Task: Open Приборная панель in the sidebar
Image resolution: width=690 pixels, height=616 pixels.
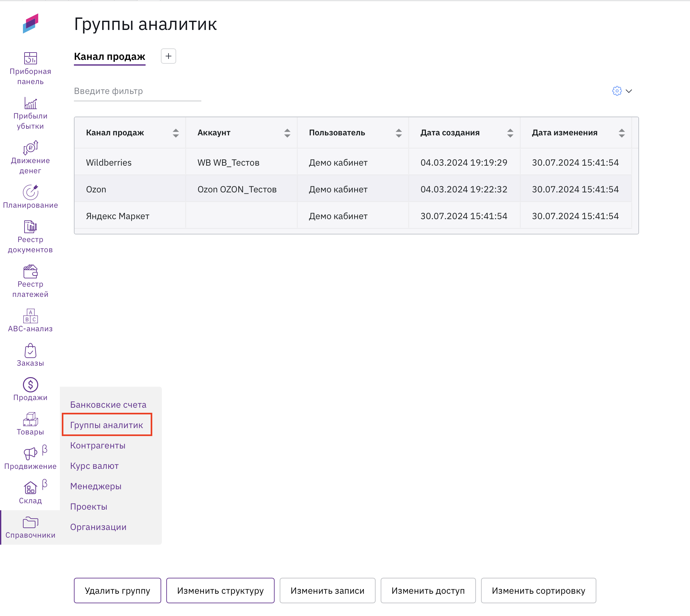Action: (x=30, y=69)
